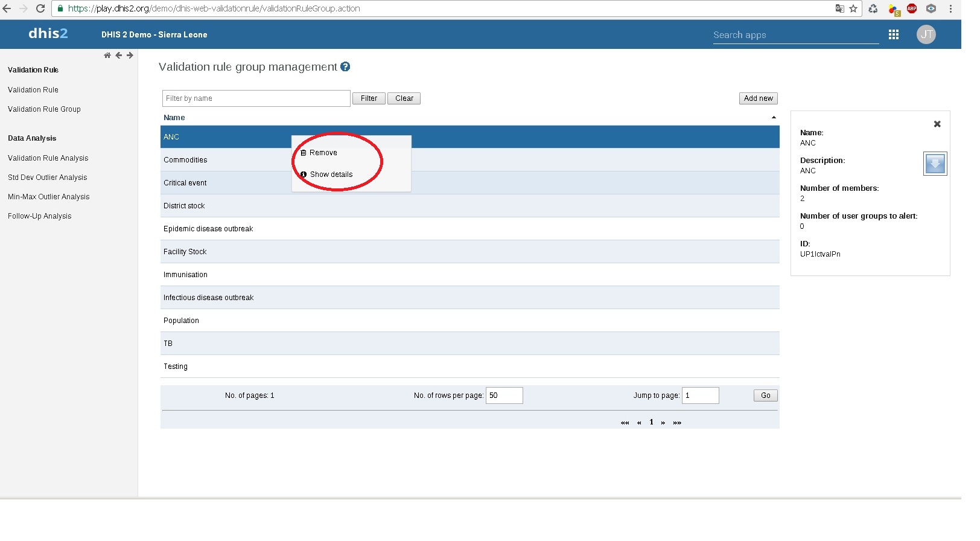Close the ANC details panel
980x541 pixels.
[x=937, y=124]
